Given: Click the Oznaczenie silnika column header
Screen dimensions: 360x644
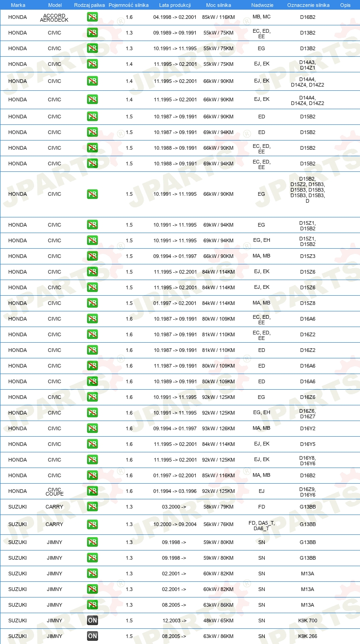Looking at the screenshot, I should point(308,5).
